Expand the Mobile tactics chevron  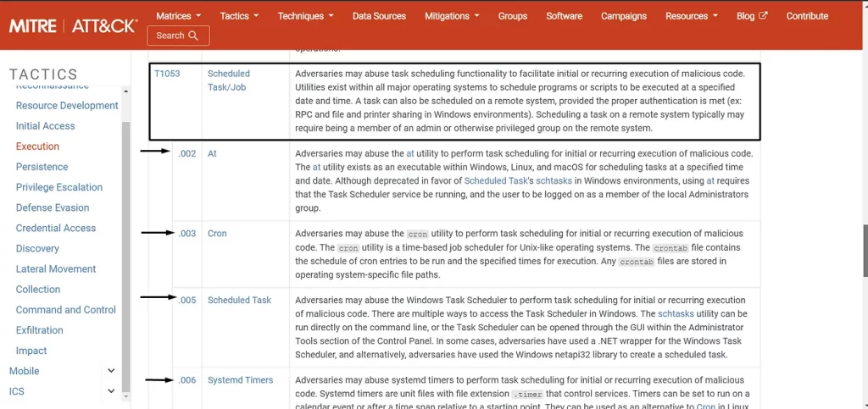[111, 371]
